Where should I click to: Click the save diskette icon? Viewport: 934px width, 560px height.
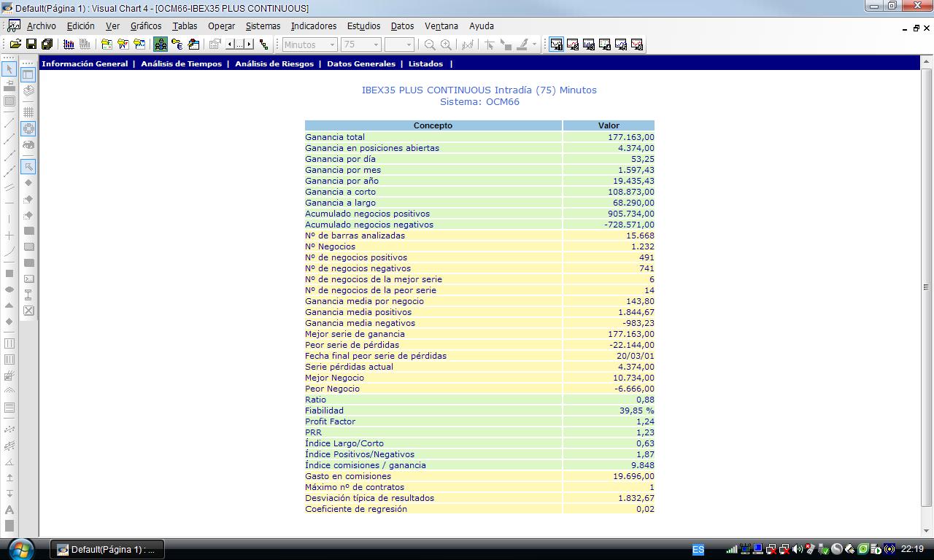[31, 44]
